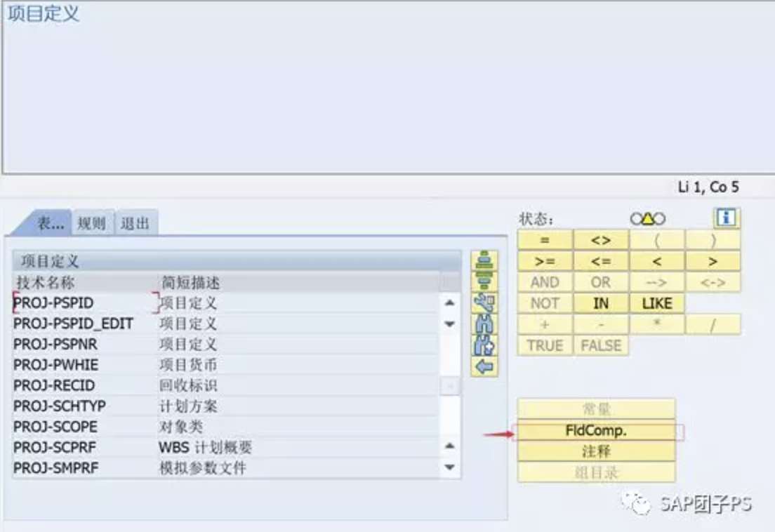Toggle technical names with wrench icon
Image resolution: width=775 pixels, height=532 pixels.
click(x=484, y=302)
